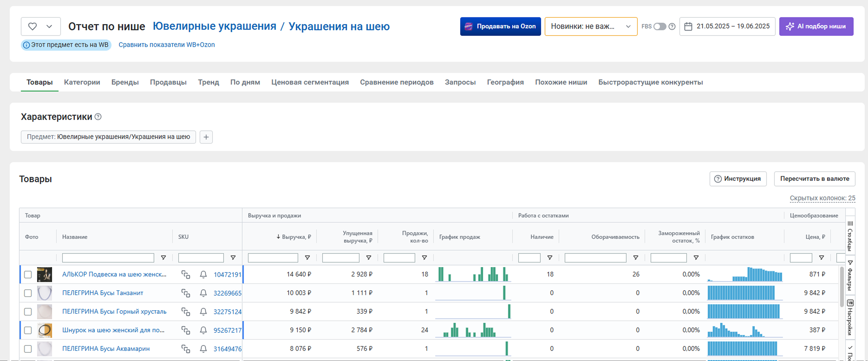The height and width of the screenshot is (361, 868).
Task: Open the Настройки side panel
Action: click(x=850, y=318)
